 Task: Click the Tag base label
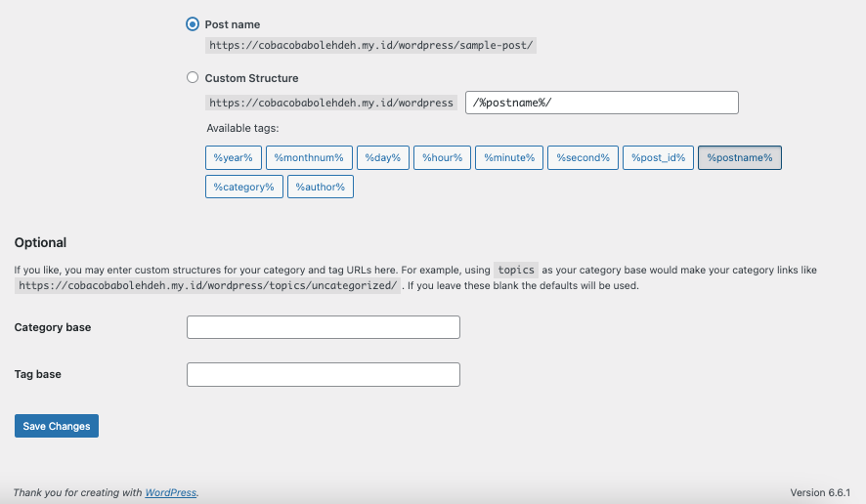37,374
